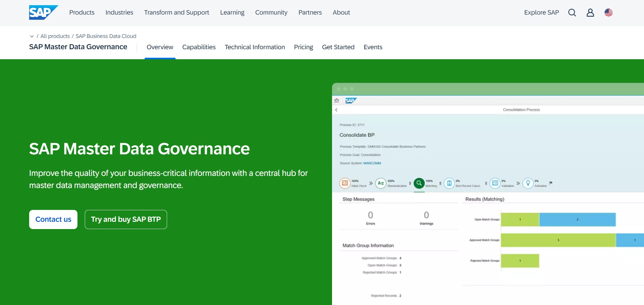Open the search icon in the header

tap(572, 13)
